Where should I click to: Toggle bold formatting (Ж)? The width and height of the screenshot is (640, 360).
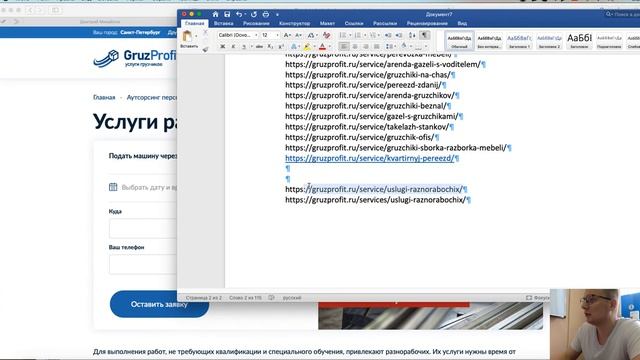223,47
